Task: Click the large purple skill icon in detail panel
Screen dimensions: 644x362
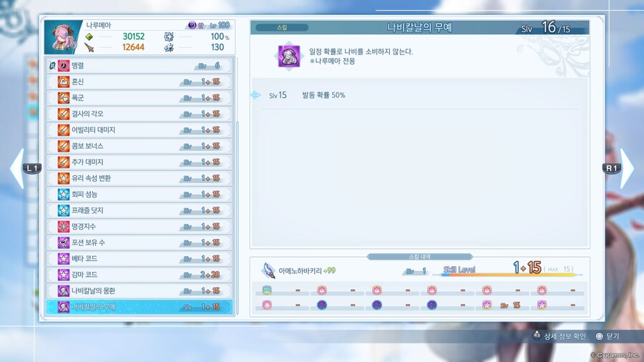Action: (x=289, y=56)
